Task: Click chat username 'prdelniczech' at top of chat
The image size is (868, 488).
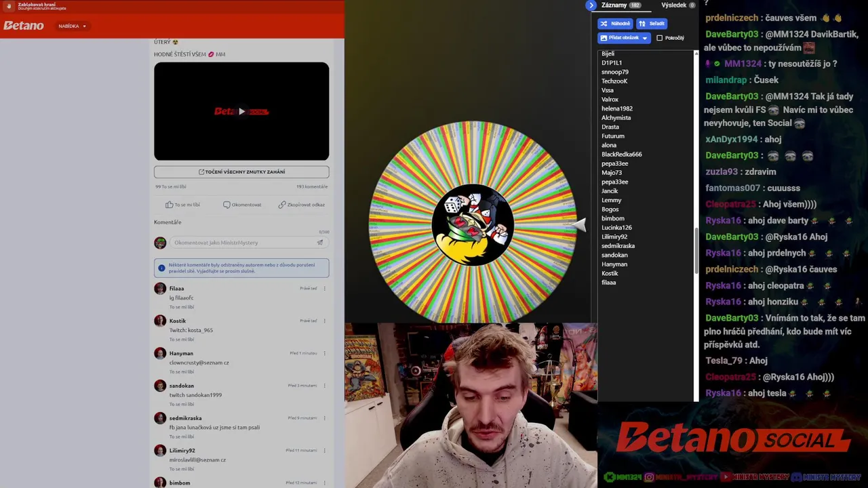Action: (x=731, y=18)
